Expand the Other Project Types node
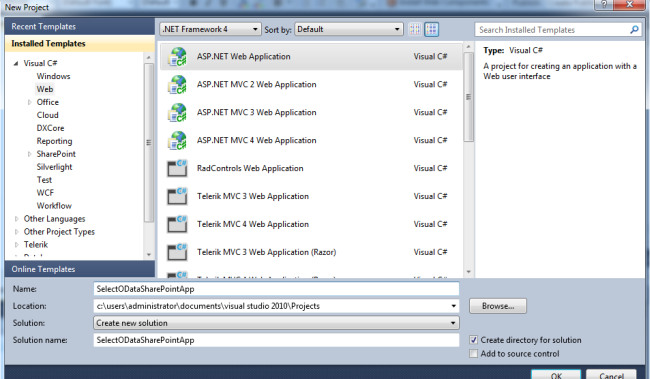650x379 pixels. 17,232
